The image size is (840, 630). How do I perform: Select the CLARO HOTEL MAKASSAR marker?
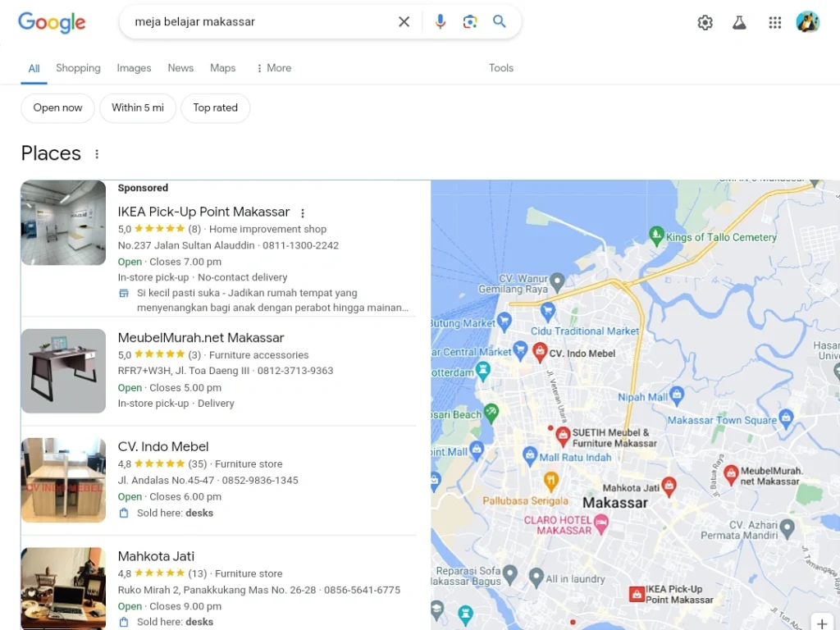click(x=601, y=524)
